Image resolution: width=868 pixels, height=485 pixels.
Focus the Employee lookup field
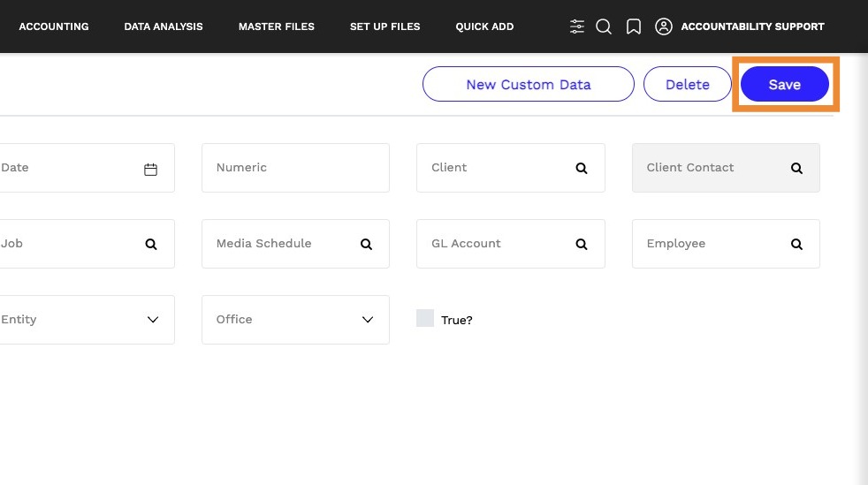(726, 244)
